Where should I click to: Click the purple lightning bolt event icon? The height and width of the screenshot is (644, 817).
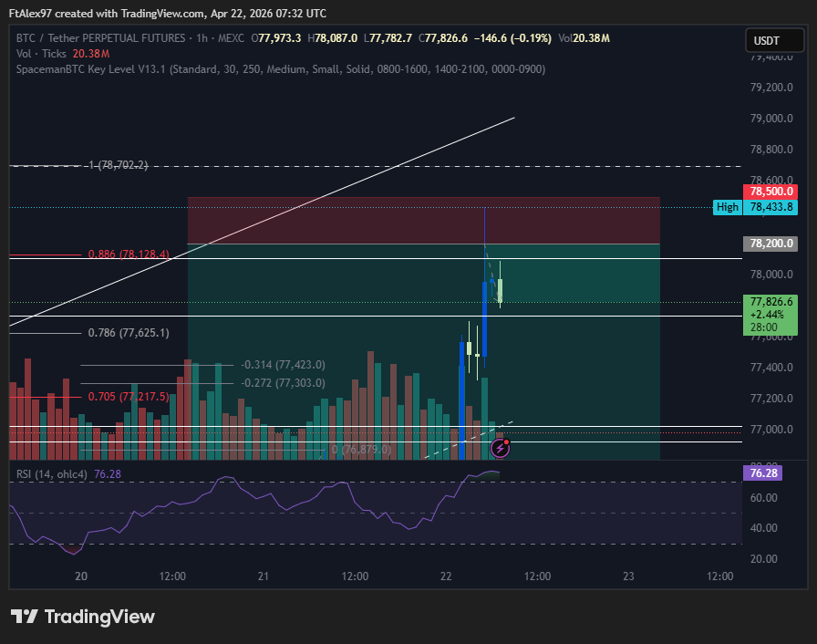501,448
